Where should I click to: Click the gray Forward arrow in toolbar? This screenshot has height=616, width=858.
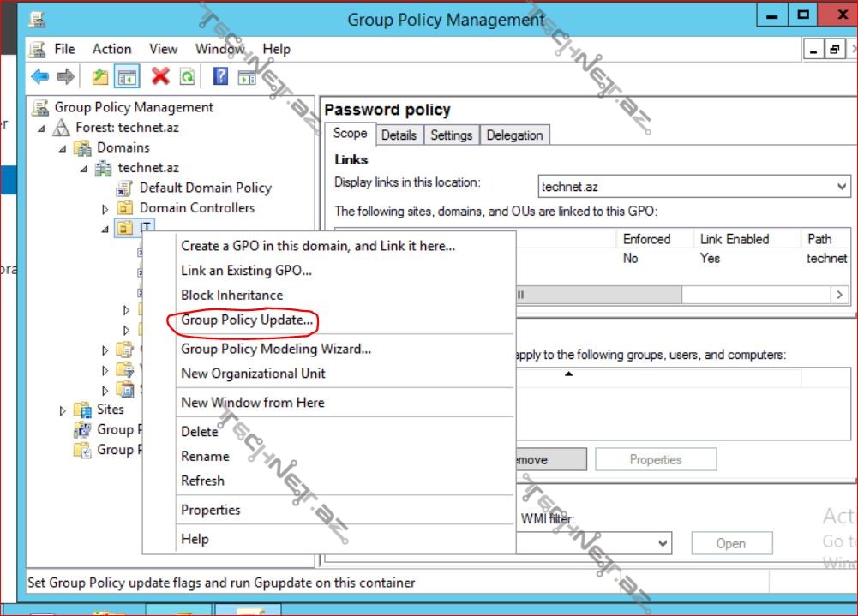(65, 77)
